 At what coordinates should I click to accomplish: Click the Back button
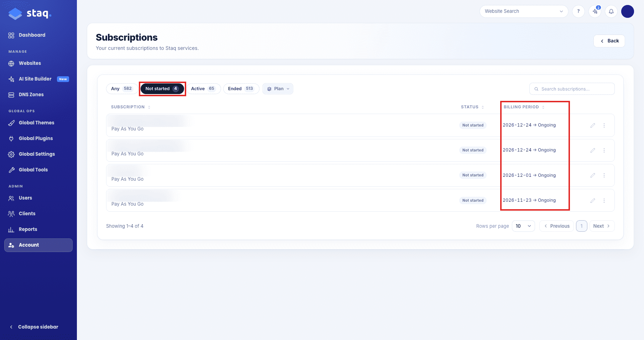(609, 41)
